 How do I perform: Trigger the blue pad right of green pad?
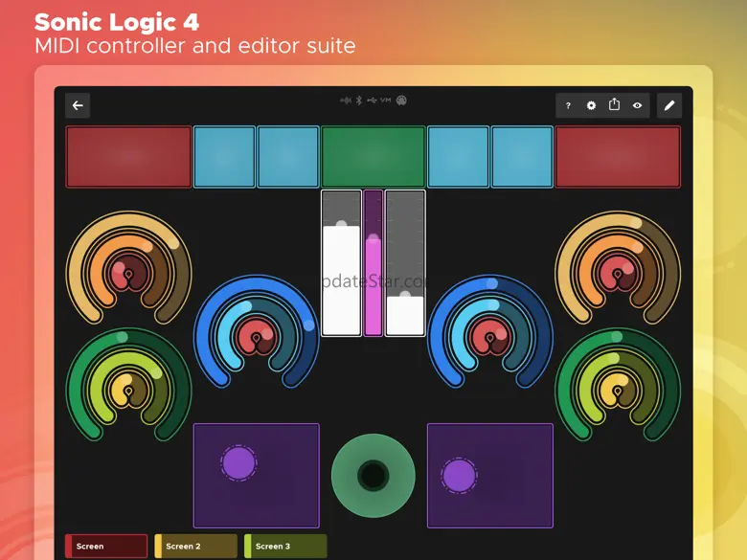tap(459, 157)
